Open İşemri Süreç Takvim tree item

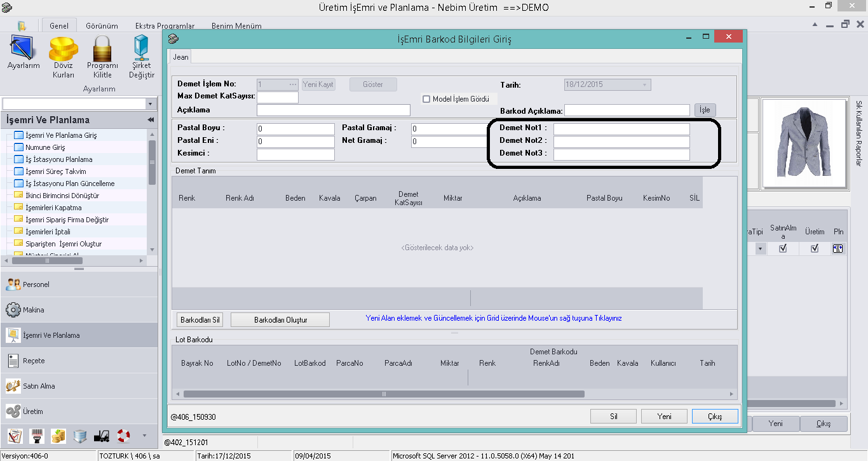[55, 171]
